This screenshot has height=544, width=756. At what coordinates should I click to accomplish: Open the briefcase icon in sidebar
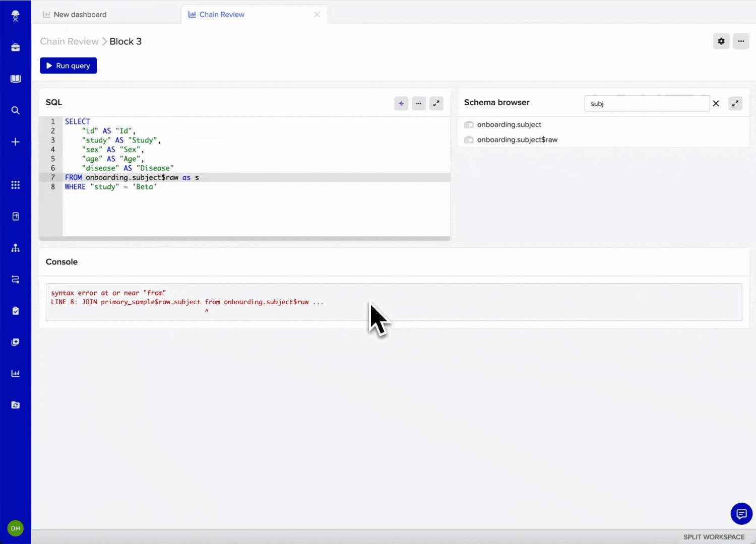[16, 47]
